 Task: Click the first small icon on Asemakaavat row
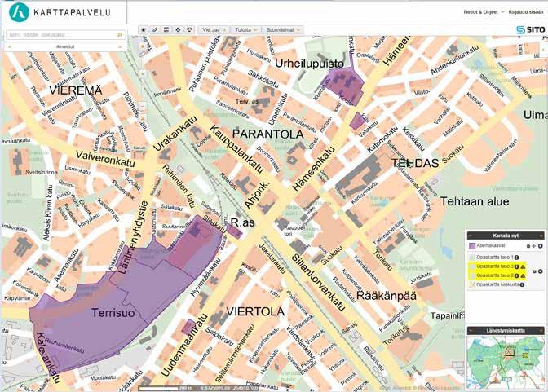pyautogui.click(x=528, y=246)
